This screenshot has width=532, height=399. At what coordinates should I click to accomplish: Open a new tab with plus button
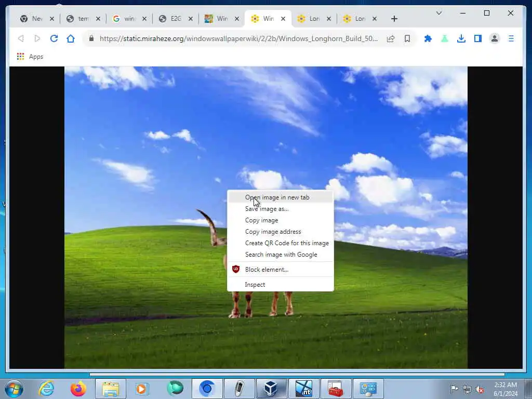[394, 19]
